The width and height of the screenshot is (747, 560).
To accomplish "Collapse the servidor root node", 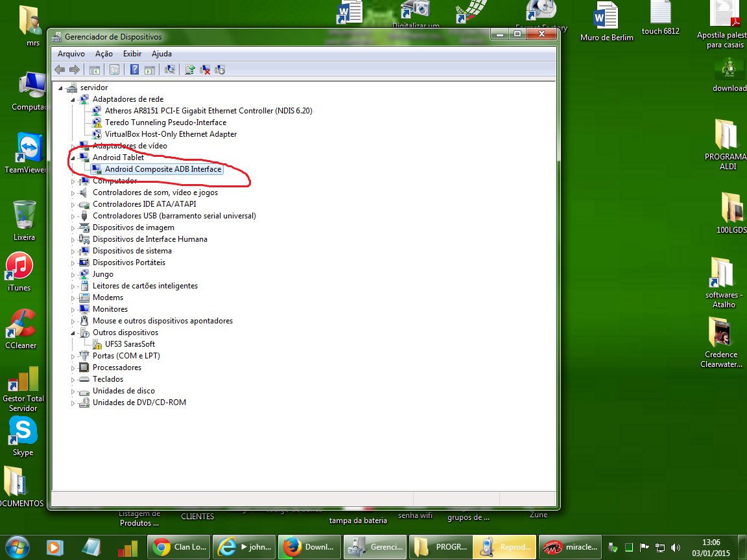I will (60, 87).
